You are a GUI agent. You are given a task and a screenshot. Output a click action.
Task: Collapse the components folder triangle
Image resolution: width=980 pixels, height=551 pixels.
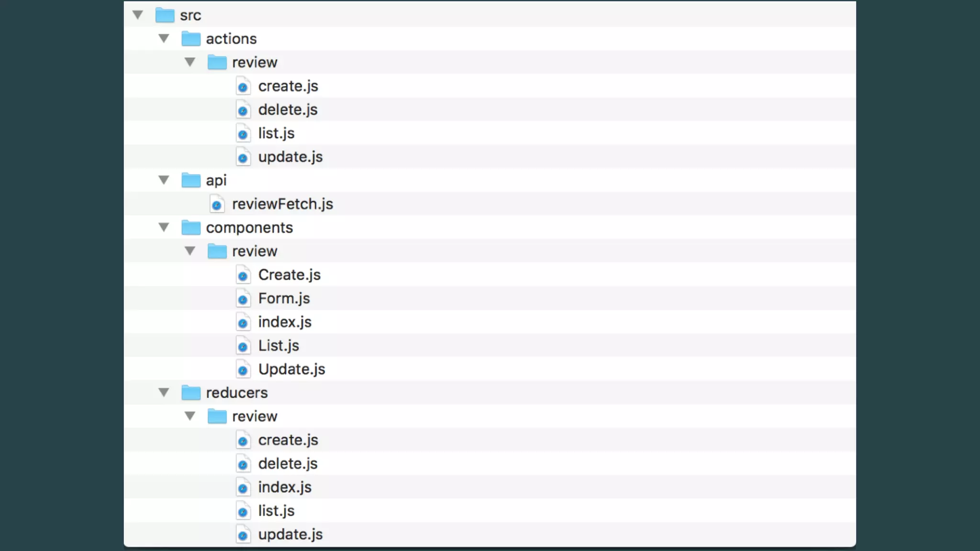164,227
